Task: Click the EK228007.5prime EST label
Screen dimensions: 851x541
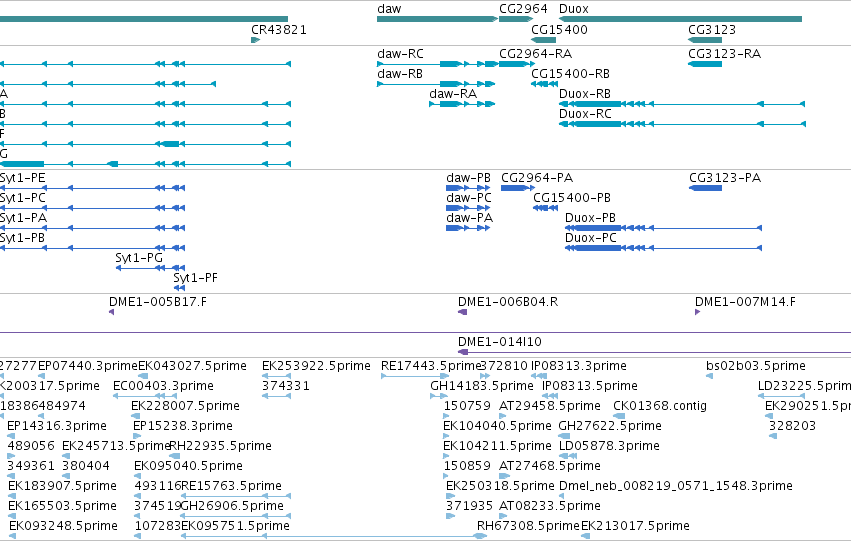Action: (185, 406)
